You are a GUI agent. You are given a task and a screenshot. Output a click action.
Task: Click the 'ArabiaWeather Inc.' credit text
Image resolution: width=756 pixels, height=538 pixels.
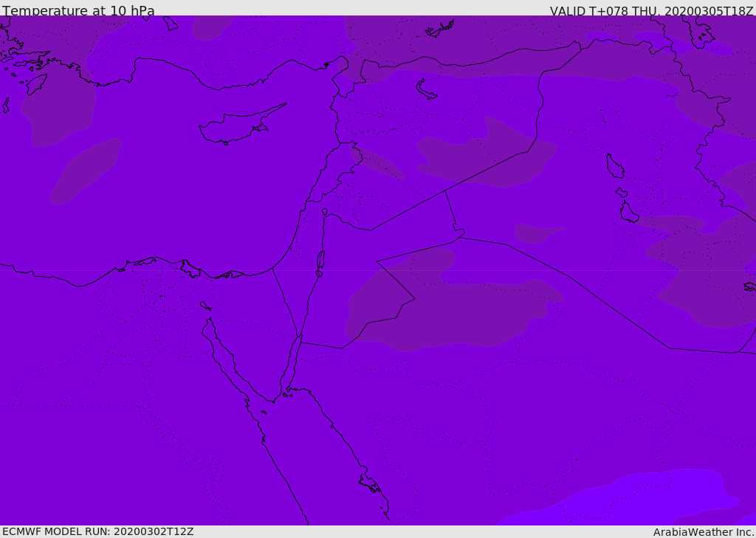point(704,532)
